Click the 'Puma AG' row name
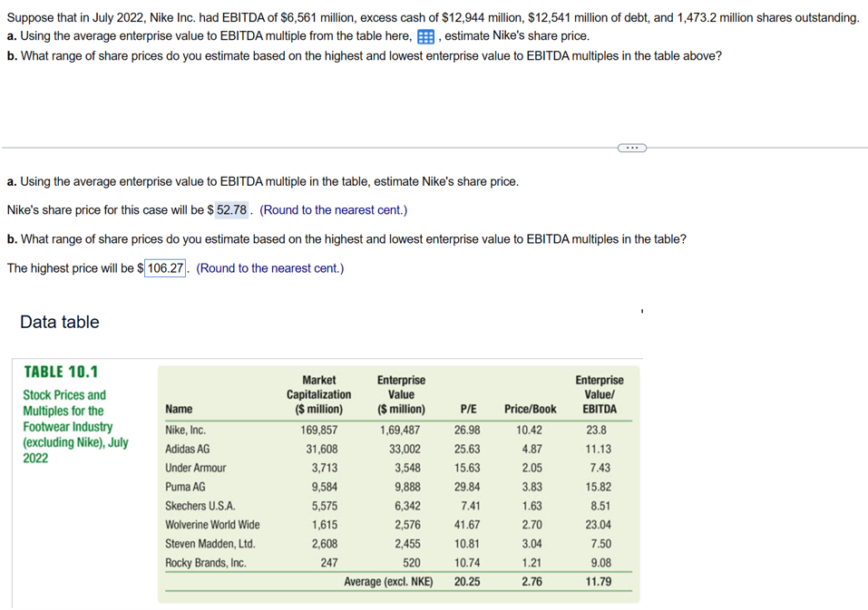Screen dimensions: 868x610 tap(185, 487)
